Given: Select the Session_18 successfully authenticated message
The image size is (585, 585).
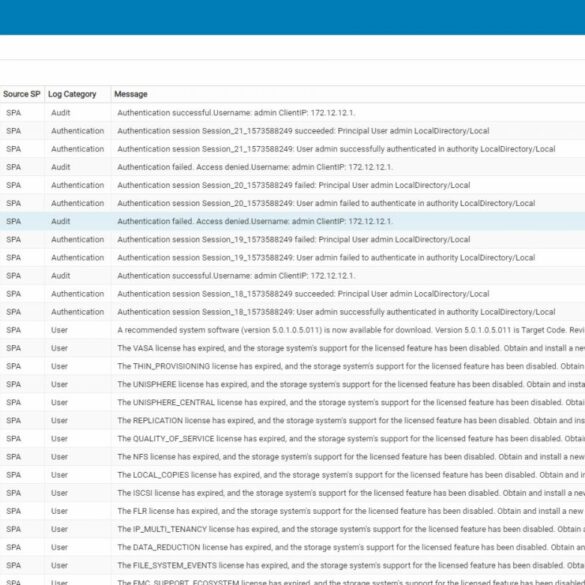Looking at the screenshot, I should point(336,312).
